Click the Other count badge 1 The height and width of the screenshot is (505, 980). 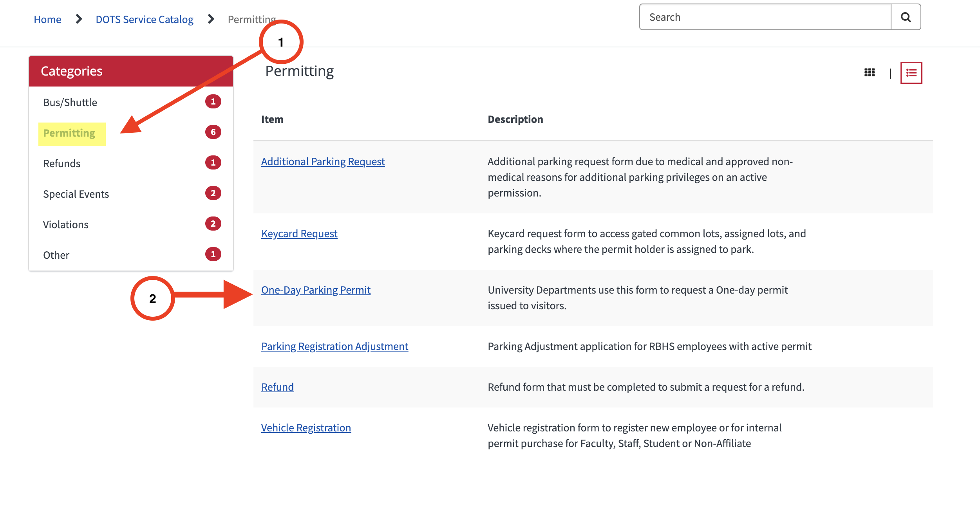[213, 254]
